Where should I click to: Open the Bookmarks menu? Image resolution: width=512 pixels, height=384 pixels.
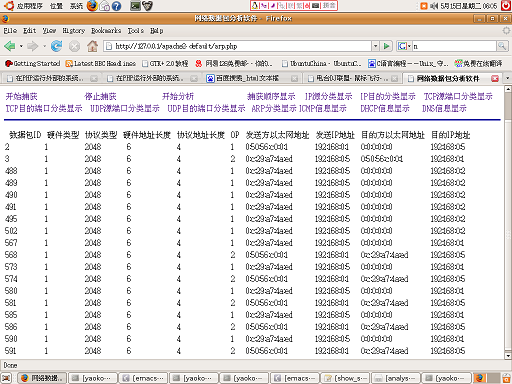[x=106, y=31]
